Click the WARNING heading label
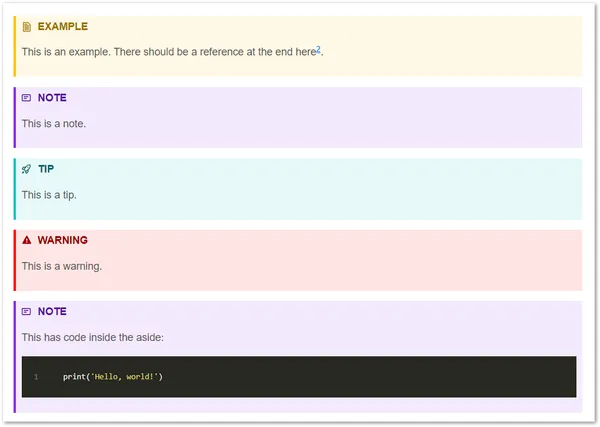The width and height of the screenshot is (600, 427). click(x=62, y=240)
